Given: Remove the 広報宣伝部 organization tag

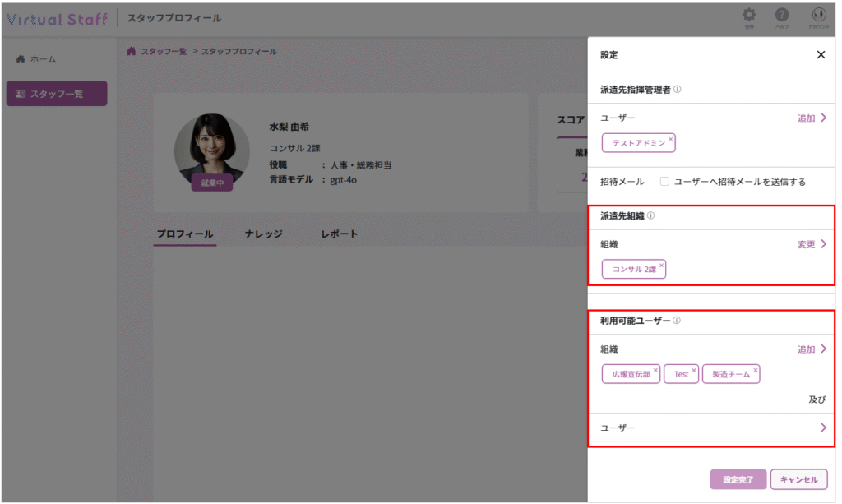Looking at the screenshot, I should pos(655,370).
